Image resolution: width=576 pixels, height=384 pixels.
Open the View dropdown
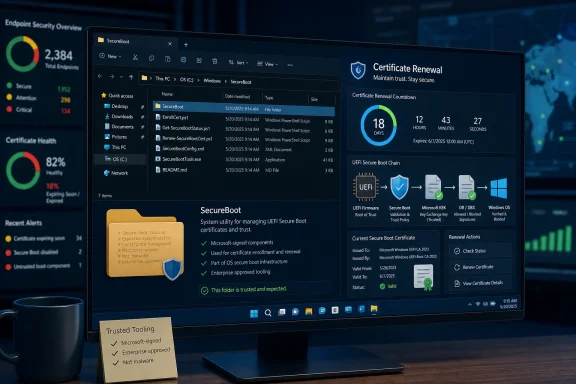267,64
